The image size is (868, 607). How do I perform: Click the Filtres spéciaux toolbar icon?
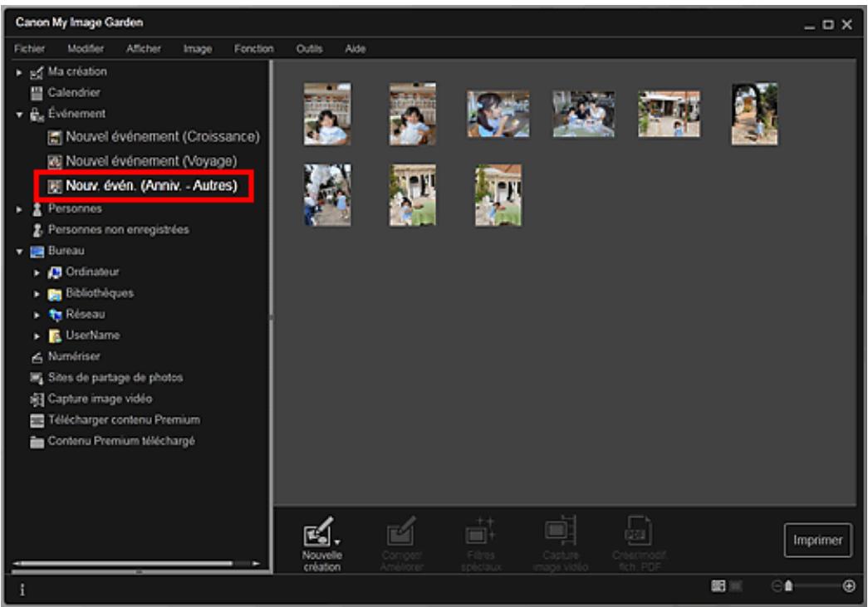coord(480,531)
